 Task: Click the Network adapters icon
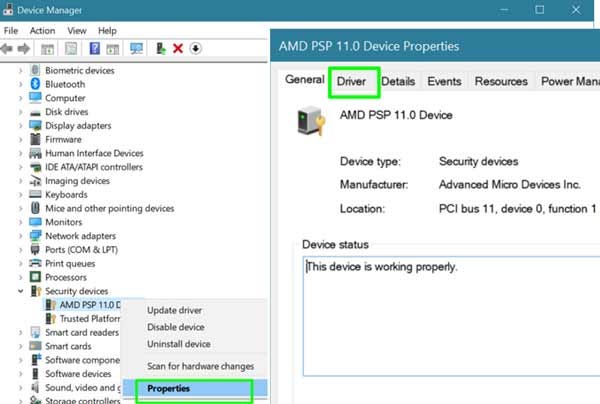click(35, 235)
